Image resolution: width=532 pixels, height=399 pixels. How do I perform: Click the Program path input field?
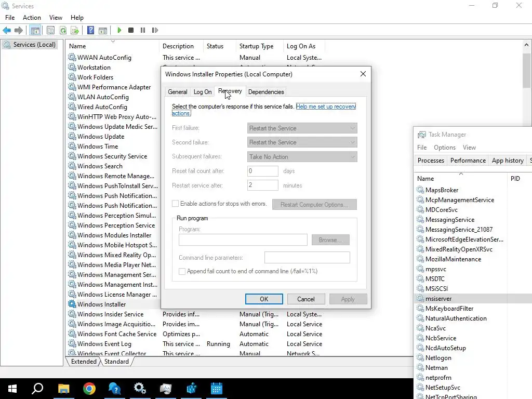(243, 240)
